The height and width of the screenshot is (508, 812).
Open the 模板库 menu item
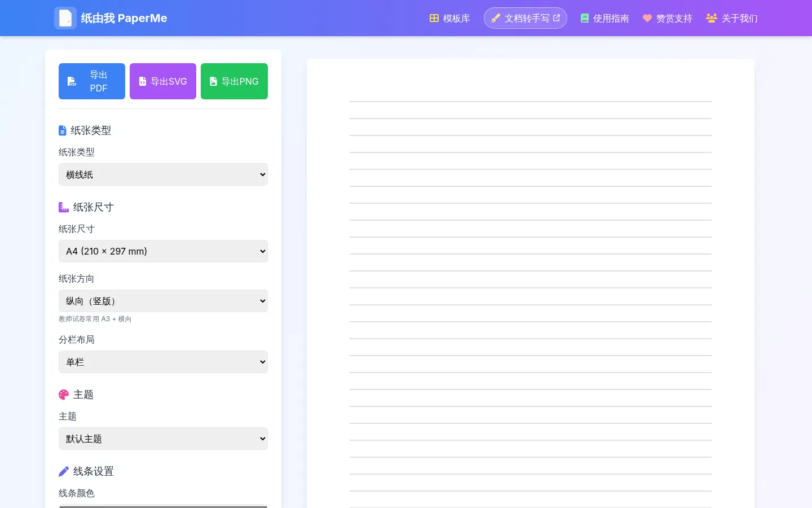pyautogui.click(x=450, y=18)
